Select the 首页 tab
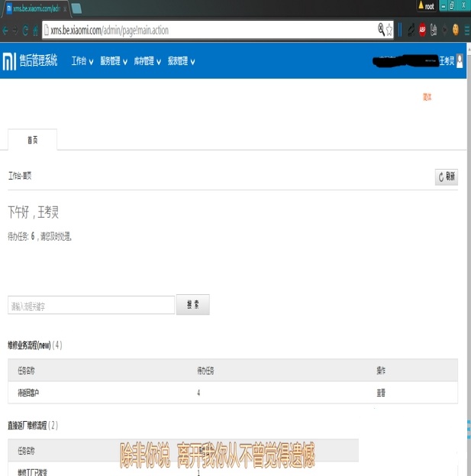 pyautogui.click(x=33, y=140)
